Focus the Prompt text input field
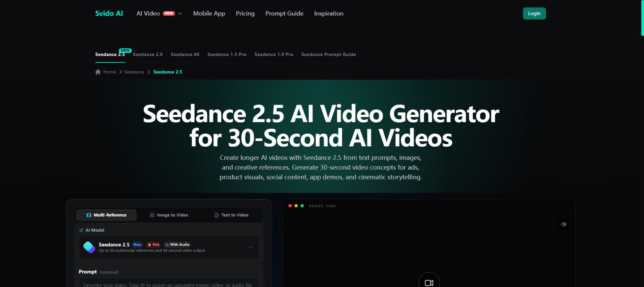The height and width of the screenshot is (287, 644). coord(169,283)
